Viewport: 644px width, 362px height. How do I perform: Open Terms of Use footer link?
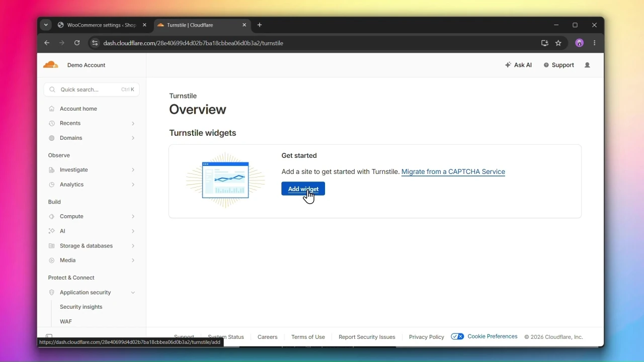[x=308, y=337]
